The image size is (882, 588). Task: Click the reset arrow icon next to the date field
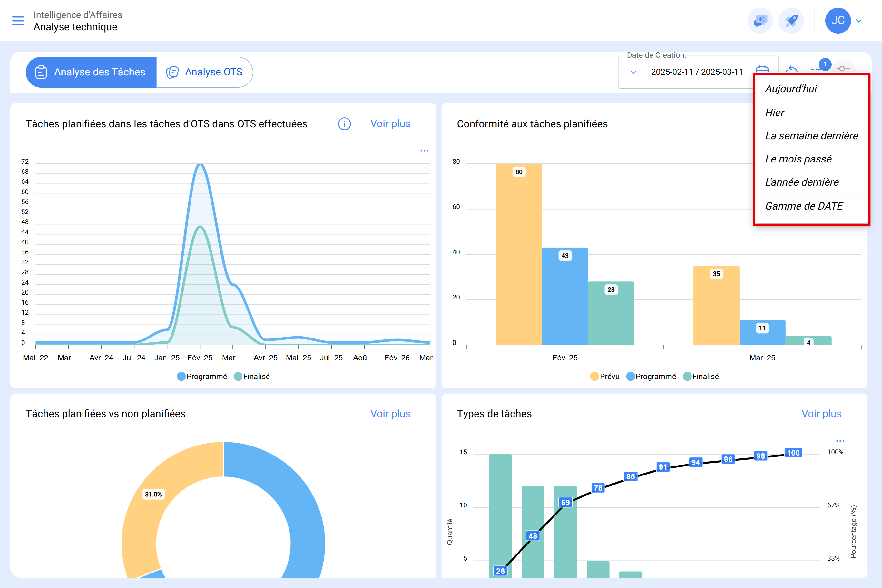click(791, 69)
